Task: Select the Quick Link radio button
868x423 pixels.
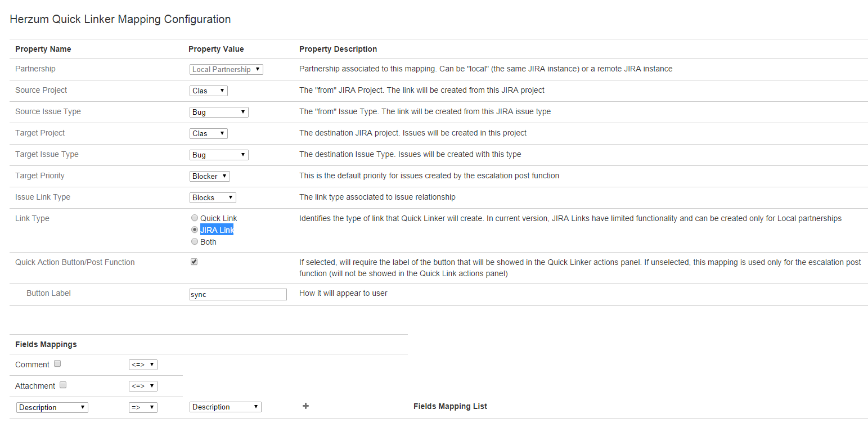Action: click(195, 218)
